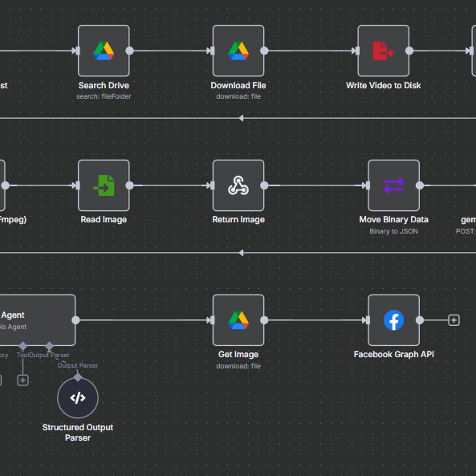
Task: Select the Return Image webhook node
Action: pyautogui.click(x=238, y=185)
